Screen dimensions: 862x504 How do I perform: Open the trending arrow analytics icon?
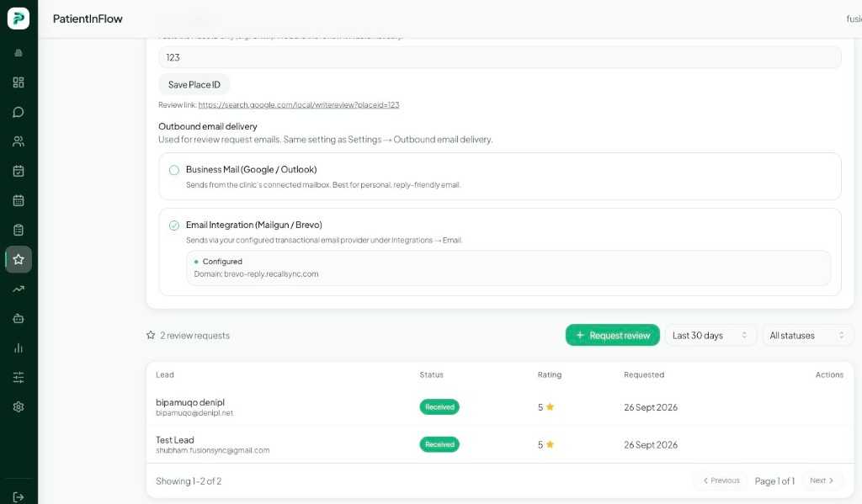[x=19, y=289]
